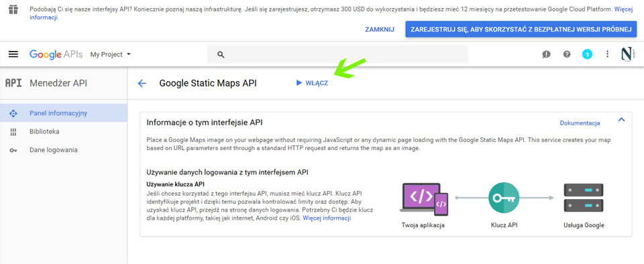The height and width of the screenshot is (264, 644).
Task: Open the My Project dropdown
Action: (x=110, y=54)
